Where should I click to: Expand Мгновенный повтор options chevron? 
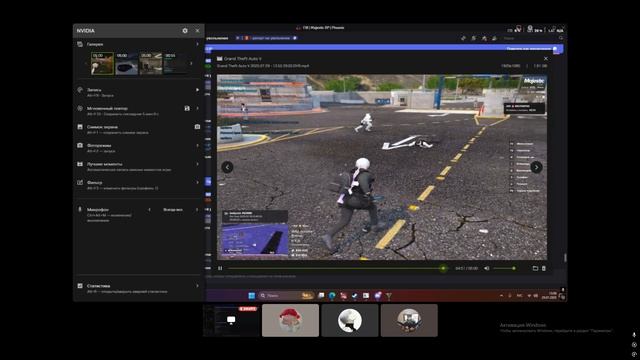click(198, 109)
